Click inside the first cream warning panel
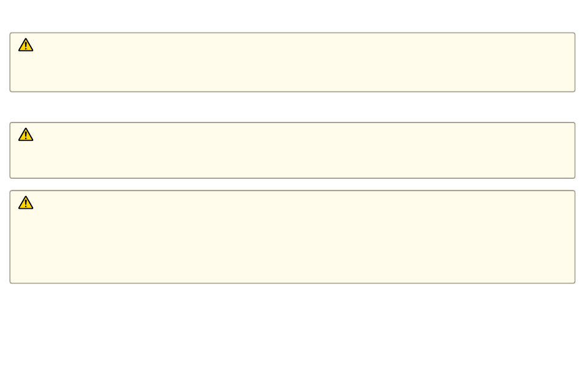 tap(292, 62)
